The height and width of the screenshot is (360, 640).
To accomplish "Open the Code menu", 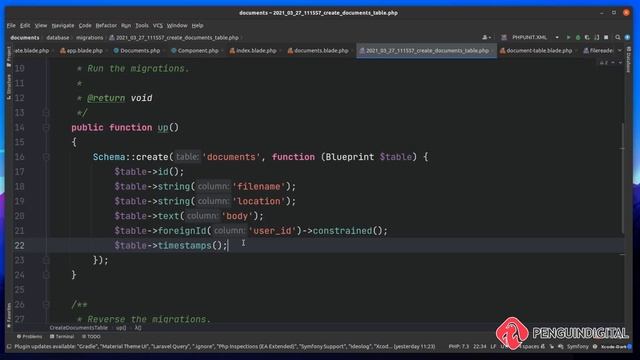I will (85, 25).
